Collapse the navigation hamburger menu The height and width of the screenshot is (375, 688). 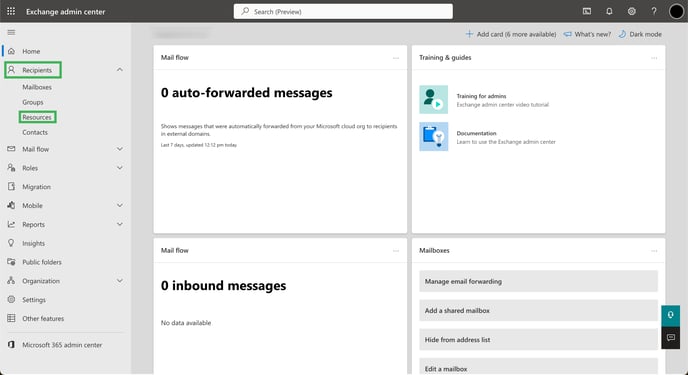coord(11,32)
